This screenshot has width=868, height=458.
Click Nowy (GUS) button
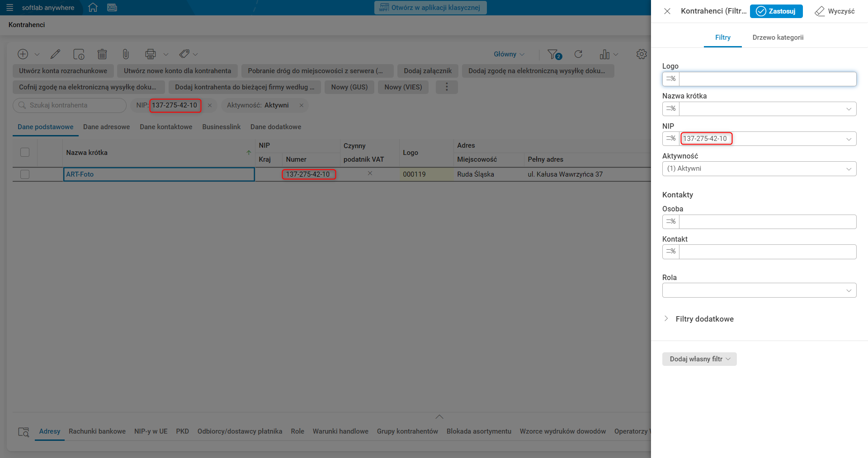click(x=349, y=87)
